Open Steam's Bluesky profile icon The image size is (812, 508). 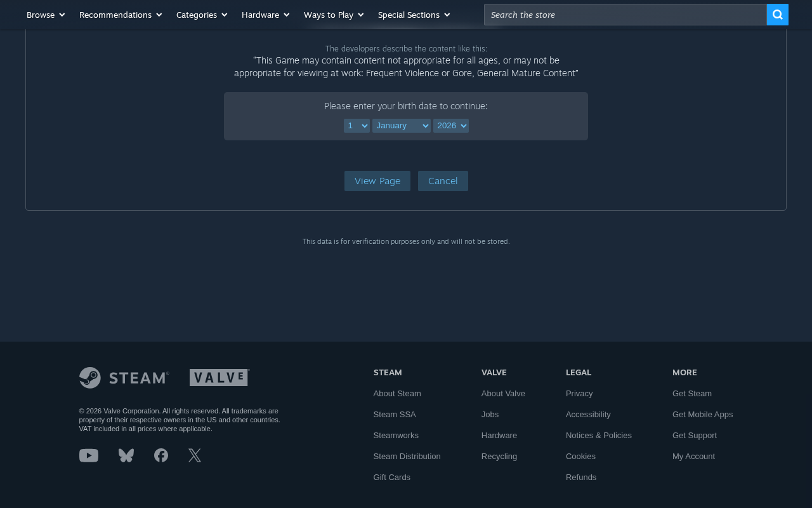pos(126,455)
